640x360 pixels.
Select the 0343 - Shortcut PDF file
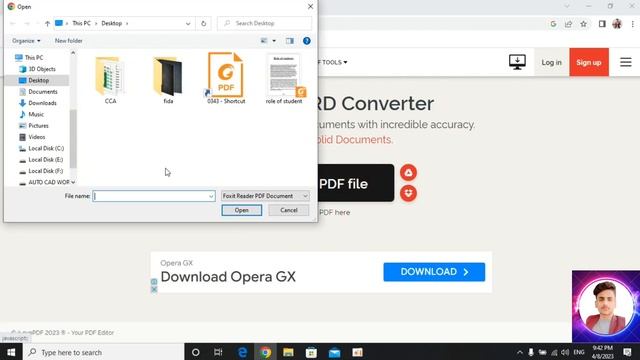(x=226, y=78)
